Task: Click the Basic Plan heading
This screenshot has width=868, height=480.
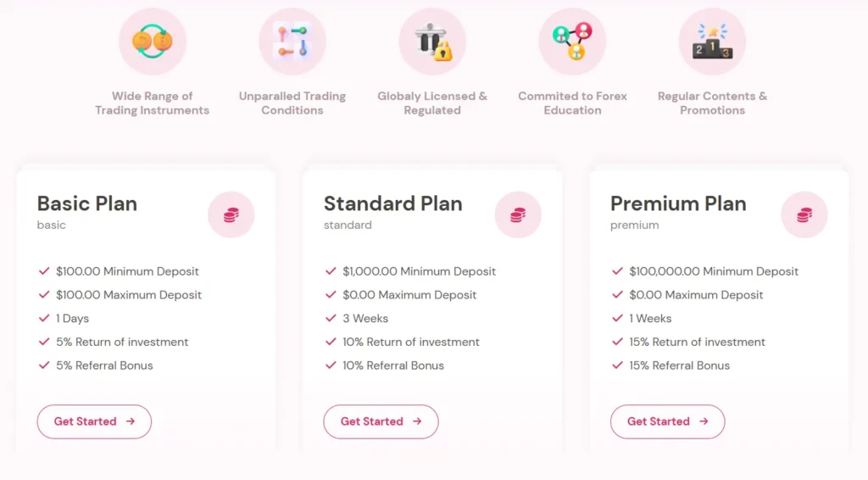Action: click(87, 204)
